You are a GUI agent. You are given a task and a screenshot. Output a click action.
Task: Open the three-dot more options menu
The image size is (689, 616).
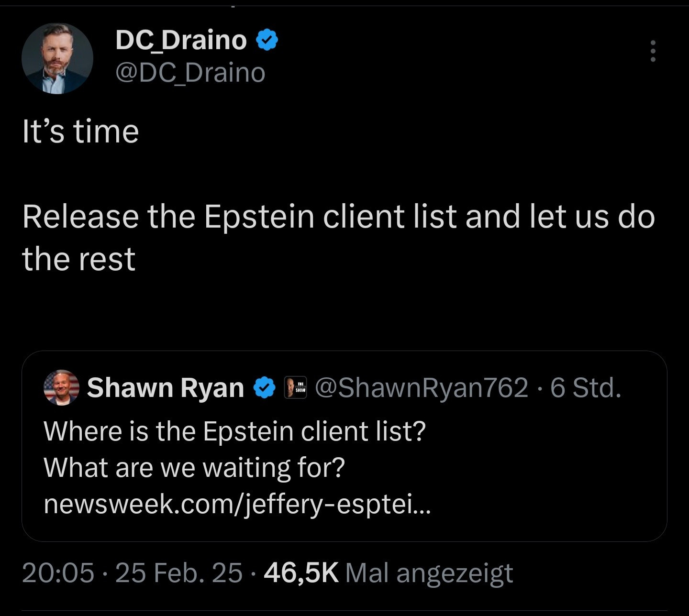pyautogui.click(x=652, y=51)
